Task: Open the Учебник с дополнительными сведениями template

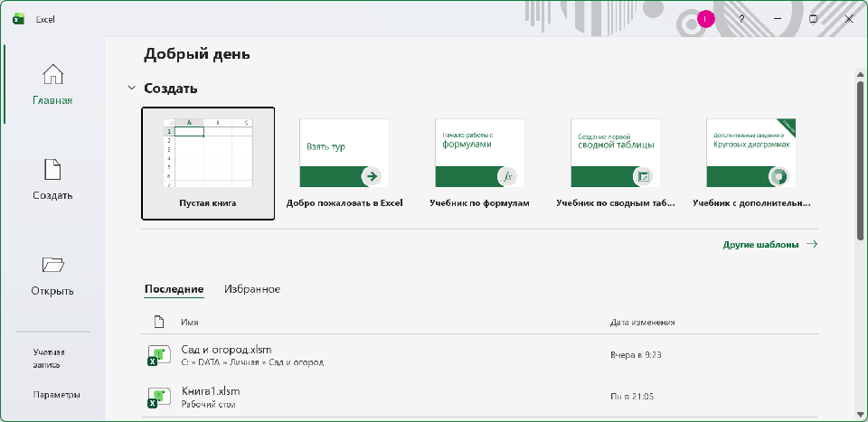Action: pos(751,164)
